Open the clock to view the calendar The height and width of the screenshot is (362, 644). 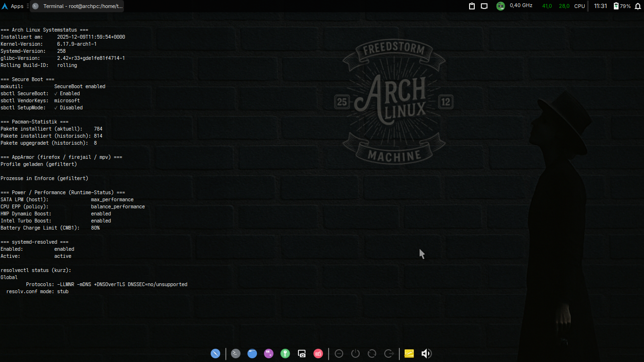click(599, 6)
